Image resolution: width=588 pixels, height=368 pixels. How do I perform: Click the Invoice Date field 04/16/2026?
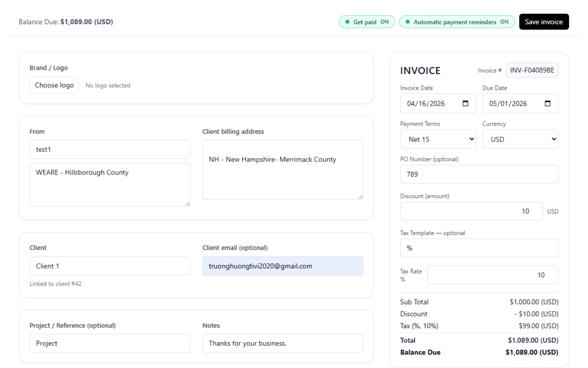438,103
